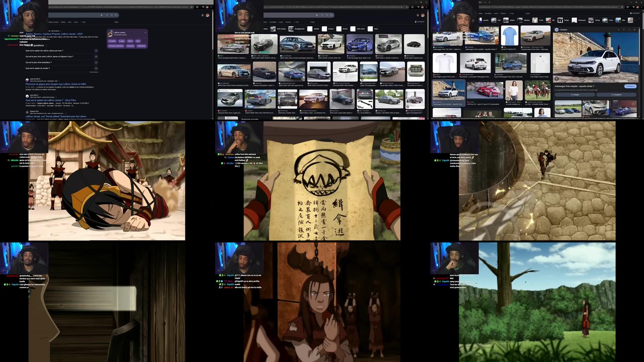Show next image in Polo preview panel

pyautogui.click(x=623, y=30)
